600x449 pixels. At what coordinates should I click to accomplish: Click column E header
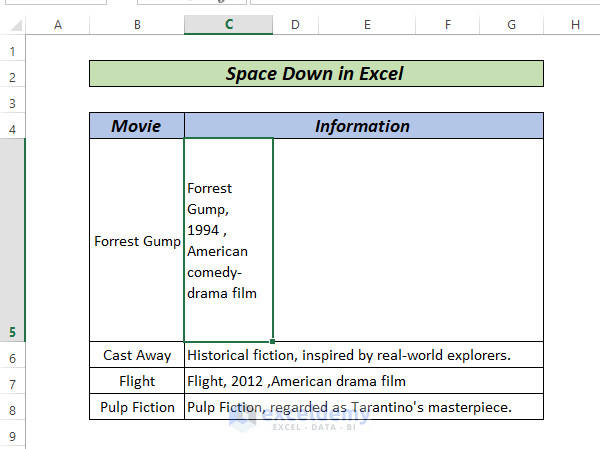[x=367, y=24]
